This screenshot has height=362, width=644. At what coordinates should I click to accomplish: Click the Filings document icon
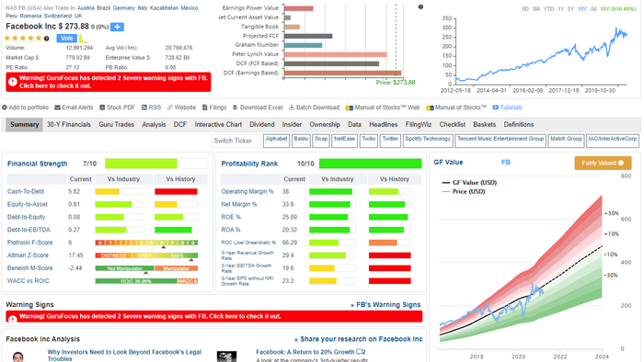click(x=205, y=107)
